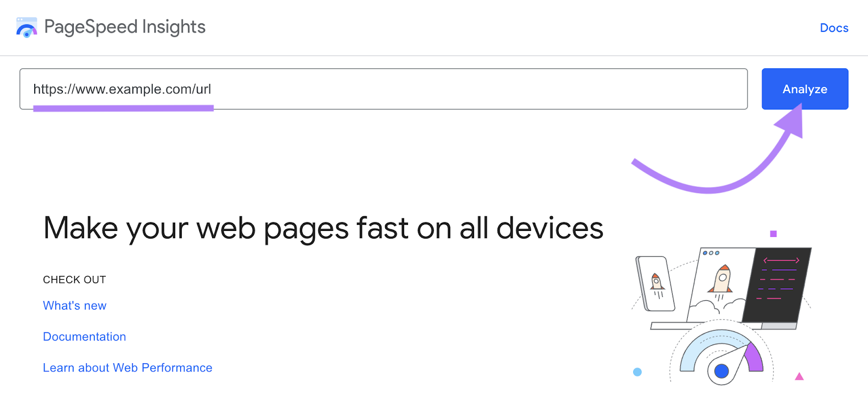Open Learn about Web Performance

(x=127, y=368)
